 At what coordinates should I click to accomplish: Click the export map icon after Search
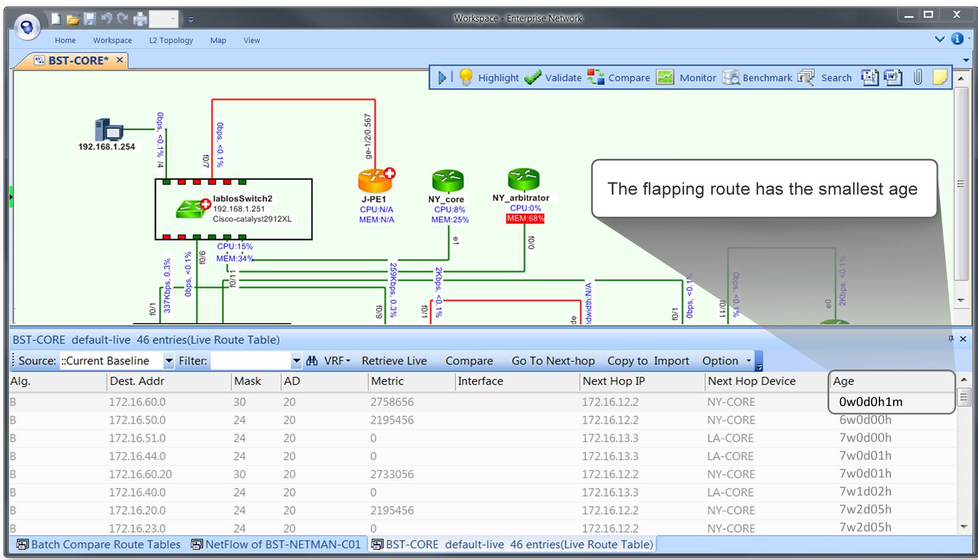[x=869, y=78]
